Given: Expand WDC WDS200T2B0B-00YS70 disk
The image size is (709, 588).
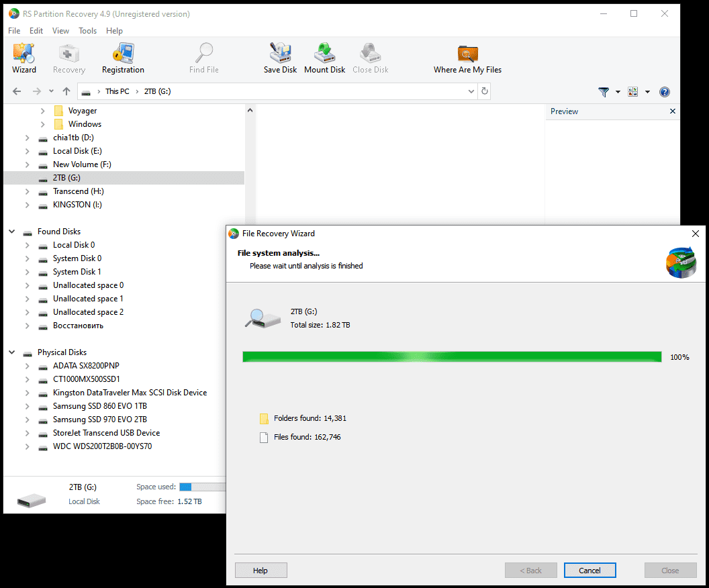Looking at the screenshot, I should pyautogui.click(x=27, y=446).
